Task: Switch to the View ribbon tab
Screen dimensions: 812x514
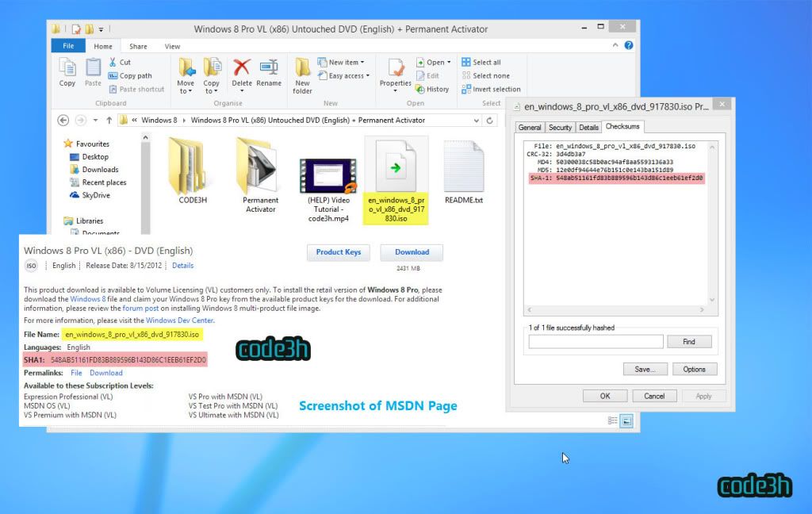Action: coord(173,46)
